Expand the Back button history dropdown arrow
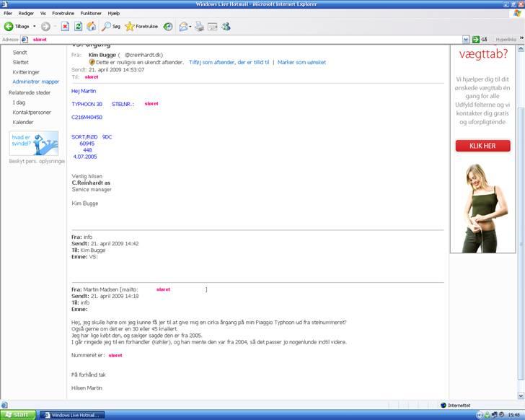Screen dimensions: 525x420 coord(34,26)
